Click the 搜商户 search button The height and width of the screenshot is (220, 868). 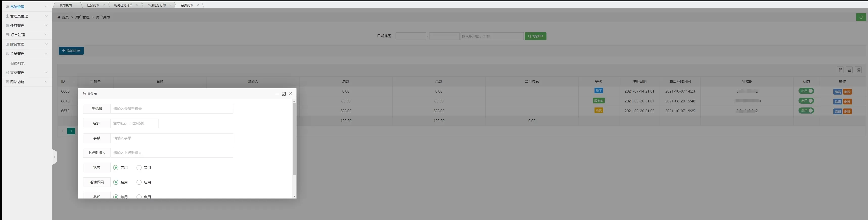535,36
